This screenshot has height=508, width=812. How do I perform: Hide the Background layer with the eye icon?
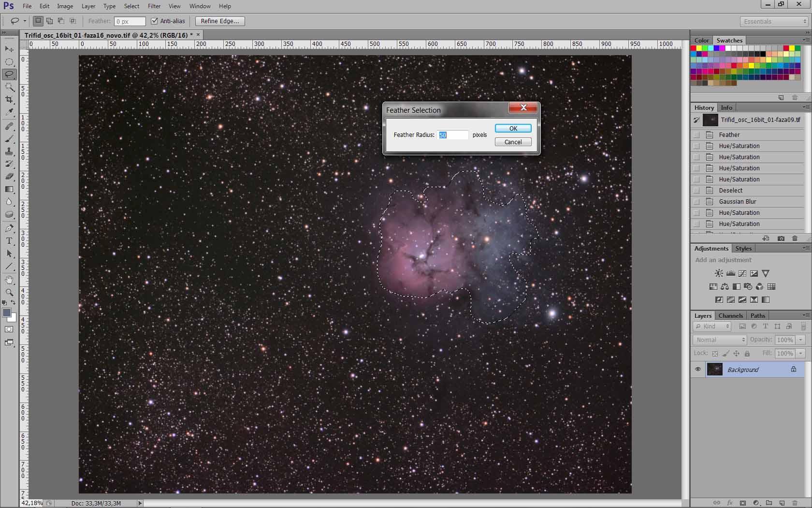[x=697, y=369]
